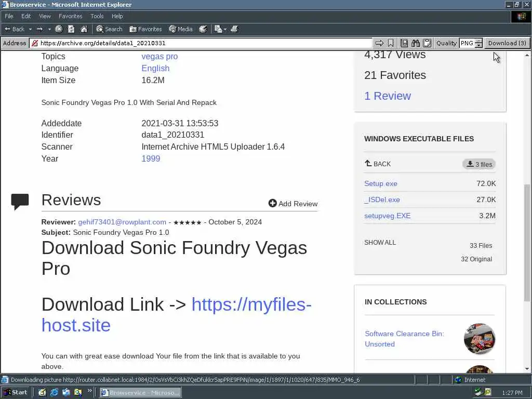Click the system tray clock 1:27 PM

pos(512,393)
